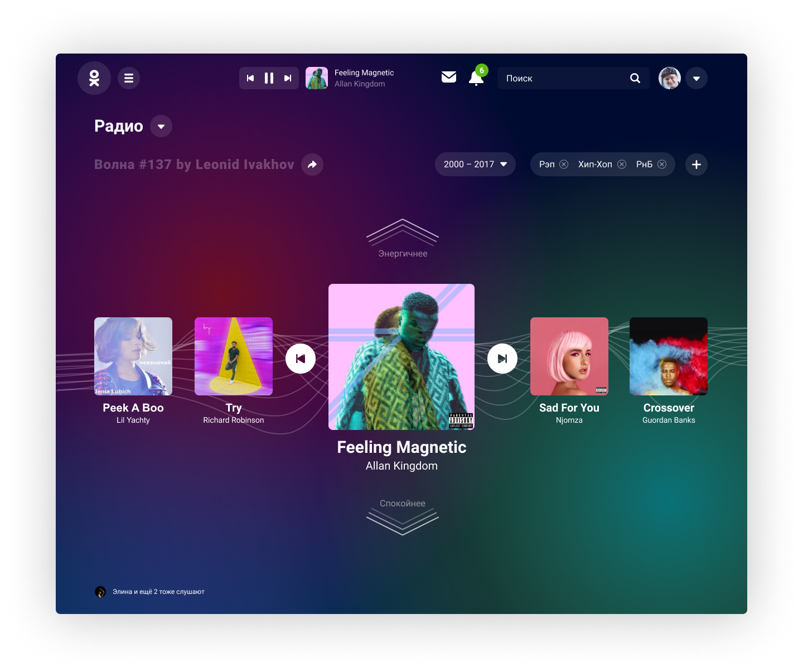The image size is (803, 672).
Task: Click the Радио heading
Action: pos(119,126)
